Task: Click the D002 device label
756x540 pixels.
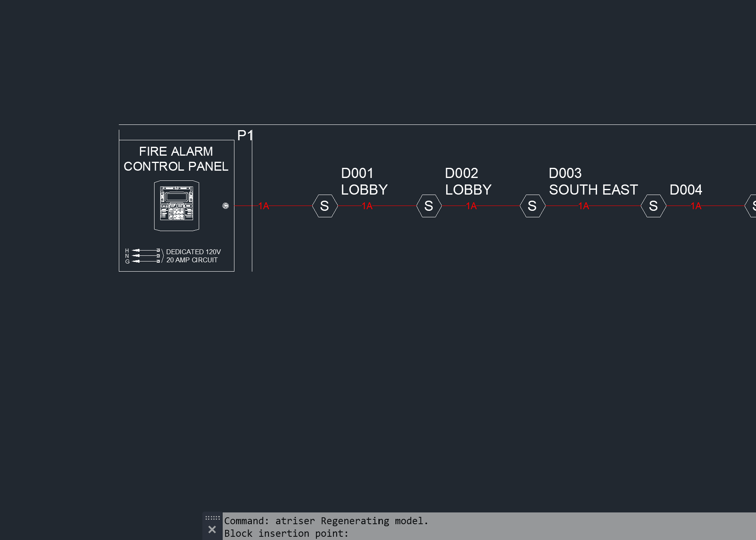Action: (x=462, y=173)
